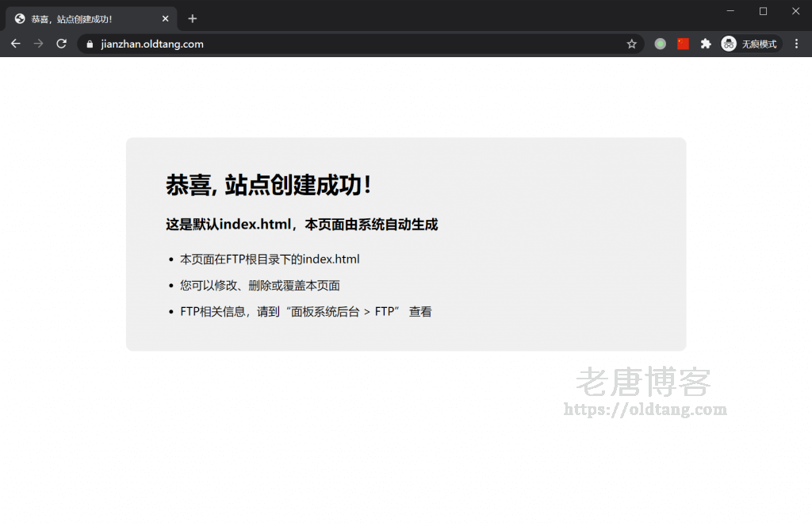The width and height of the screenshot is (812, 523).
Task: Click the 恭喜, 站点创建成功! page heading
Action: coord(268,186)
